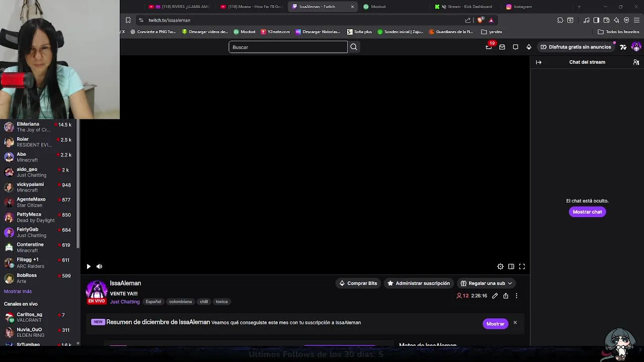
Task: Share this page from address bar
Action: [468, 20]
